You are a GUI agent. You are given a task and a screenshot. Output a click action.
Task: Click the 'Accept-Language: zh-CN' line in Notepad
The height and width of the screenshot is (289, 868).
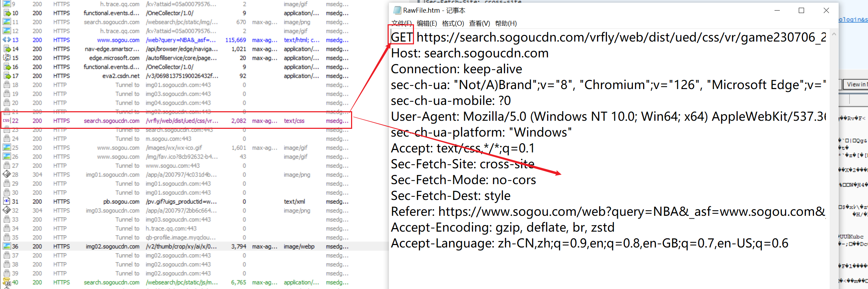click(589, 243)
